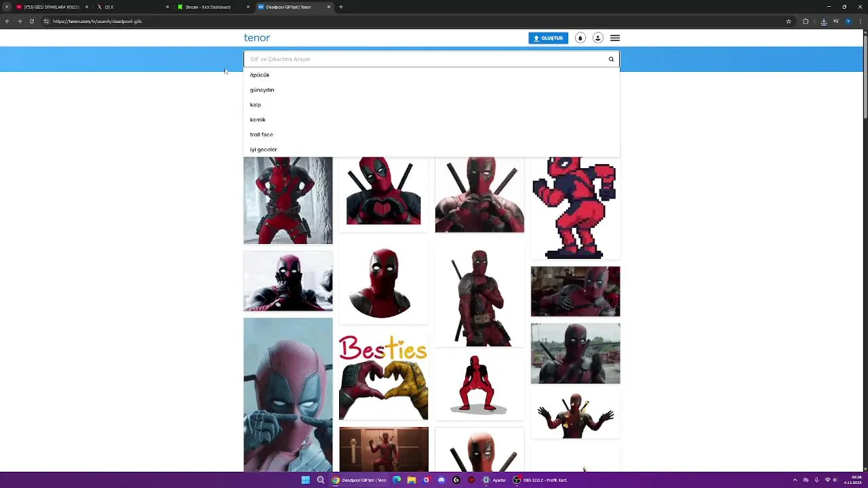Open the media control icon in the browser toolbar
Image resolution: width=868 pixels, height=488 pixels.
click(836, 21)
